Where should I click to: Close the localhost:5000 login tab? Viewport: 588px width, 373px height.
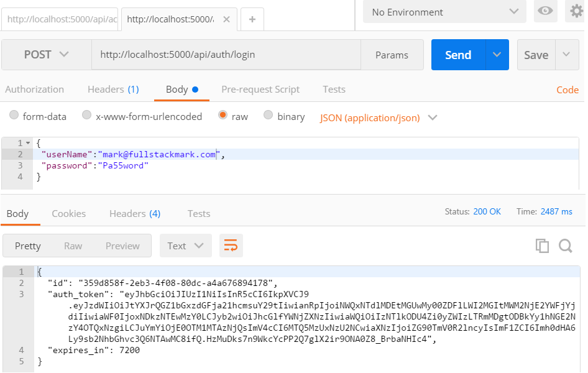[x=226, y=19]
